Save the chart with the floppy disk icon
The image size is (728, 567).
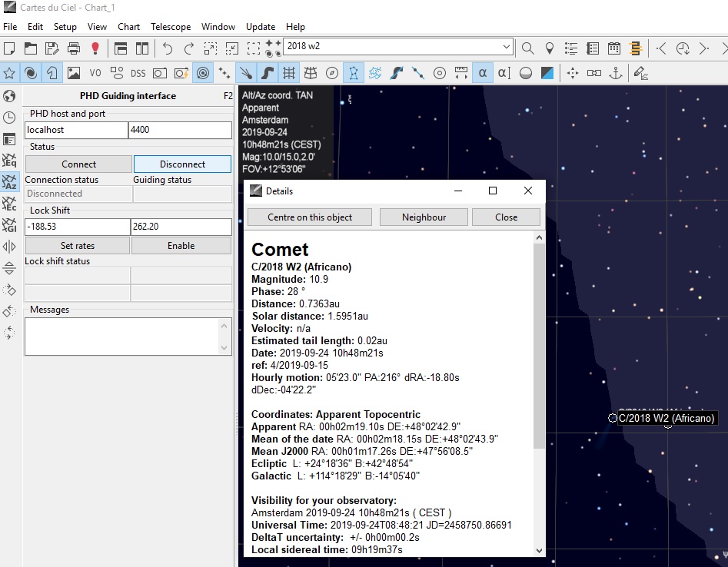click(52, 48)
